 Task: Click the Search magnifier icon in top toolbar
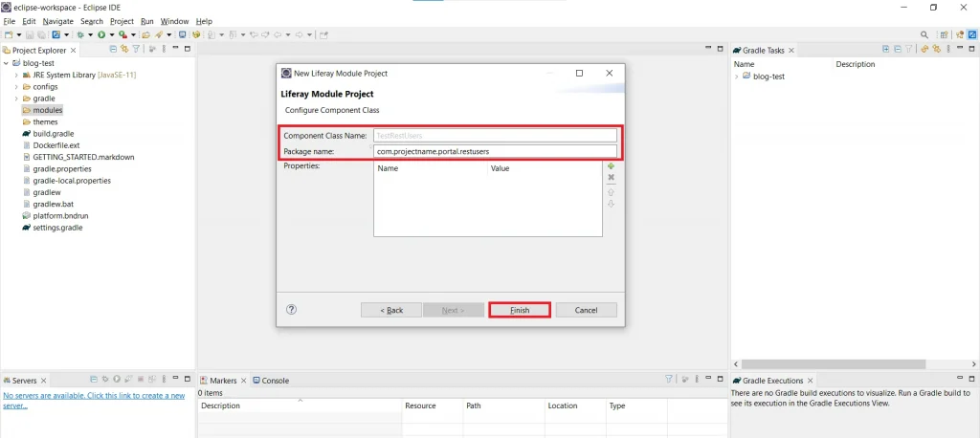pos(924,35)
